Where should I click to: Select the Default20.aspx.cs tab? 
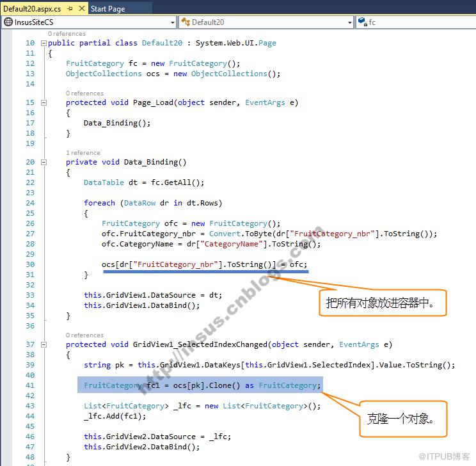32,9
